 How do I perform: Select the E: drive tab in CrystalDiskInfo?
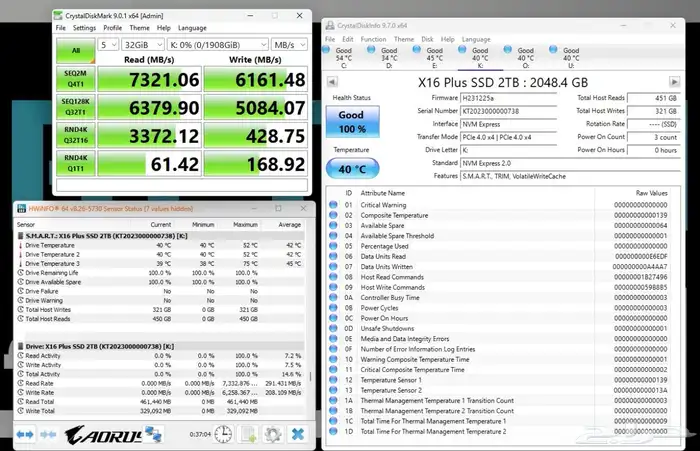point(435,58)
